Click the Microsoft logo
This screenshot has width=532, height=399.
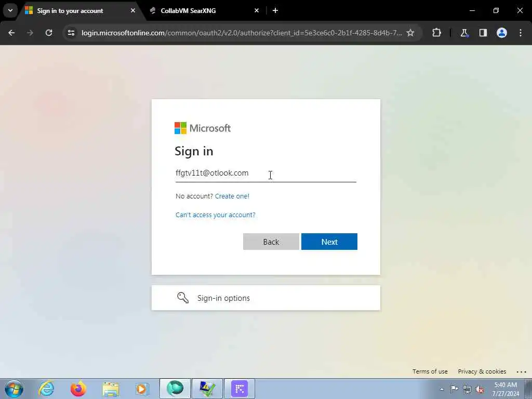click(203, 128)
